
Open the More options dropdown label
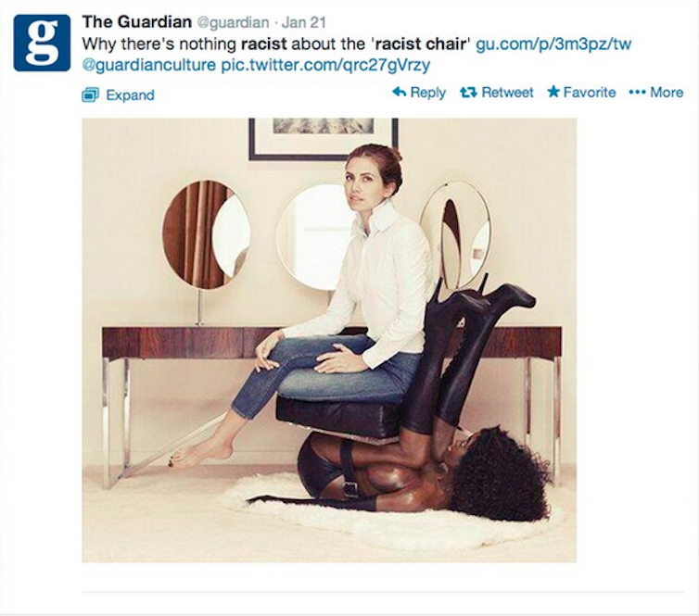tap(667, 93)
